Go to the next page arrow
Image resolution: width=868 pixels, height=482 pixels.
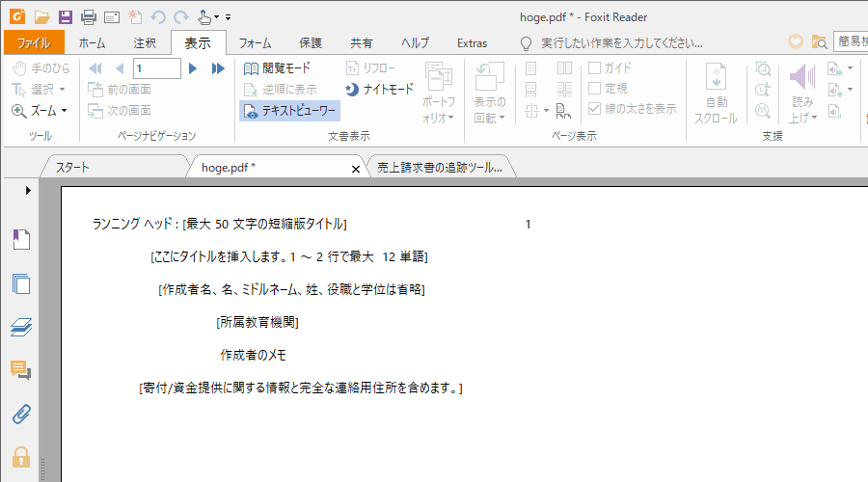click(x=193, y=68)
